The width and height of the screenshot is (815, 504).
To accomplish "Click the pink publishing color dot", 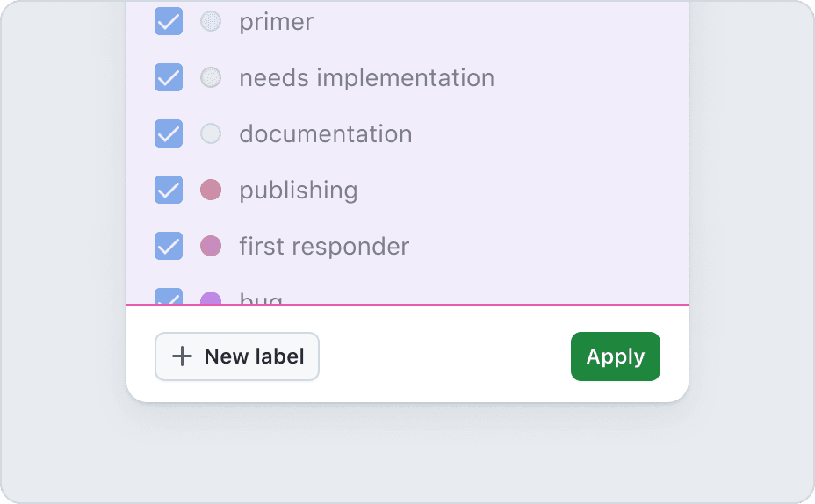I will [x=211, y=190].
